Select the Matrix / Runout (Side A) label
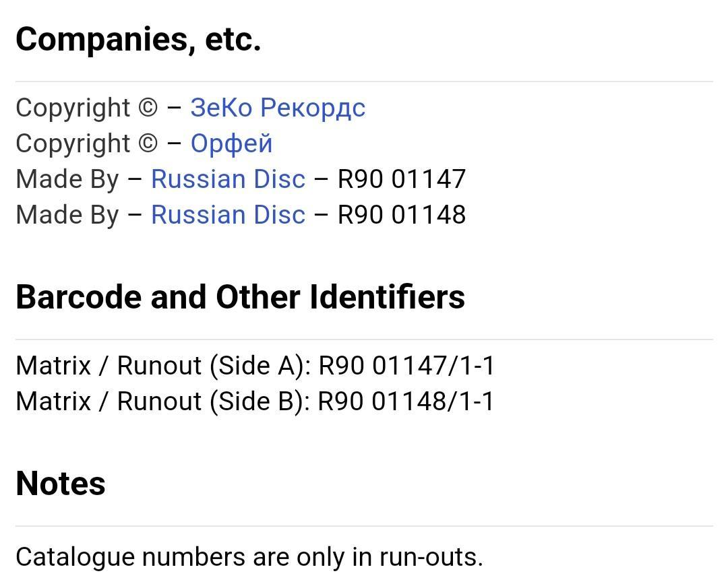728x584 pixels. [x=163, y=366]
